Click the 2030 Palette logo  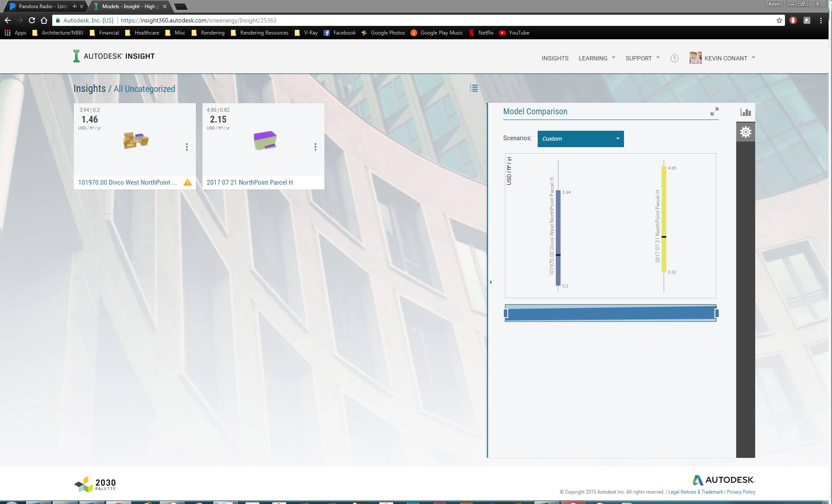[95, 484]
